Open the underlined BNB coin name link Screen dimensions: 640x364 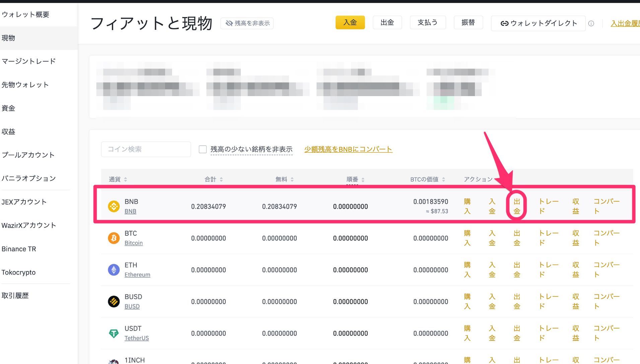(130, 211)
